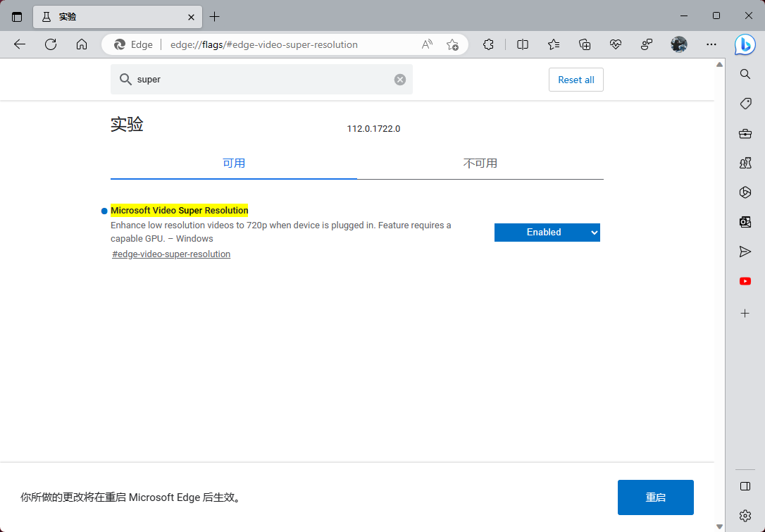Open the tab actions menu button

tap(17, 16)
